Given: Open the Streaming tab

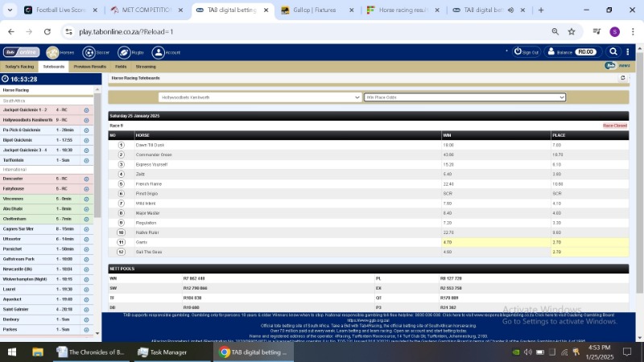Looking at the screenshot, I should [x=146, y=67].
